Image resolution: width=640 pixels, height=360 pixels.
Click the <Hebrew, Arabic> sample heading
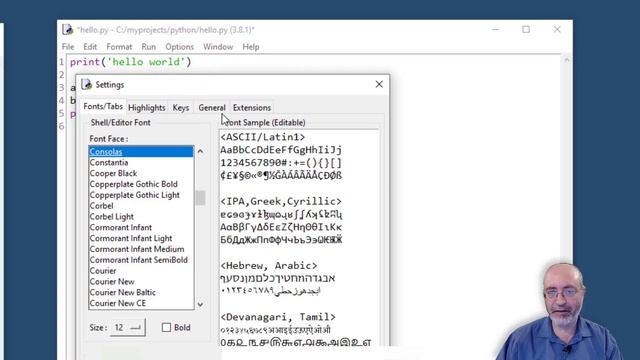coord(269,266)
